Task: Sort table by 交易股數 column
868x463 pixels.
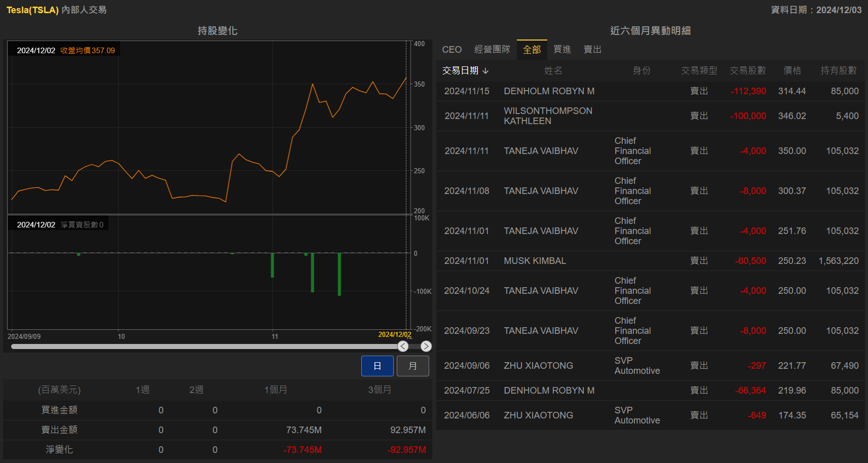Action: 747,71
